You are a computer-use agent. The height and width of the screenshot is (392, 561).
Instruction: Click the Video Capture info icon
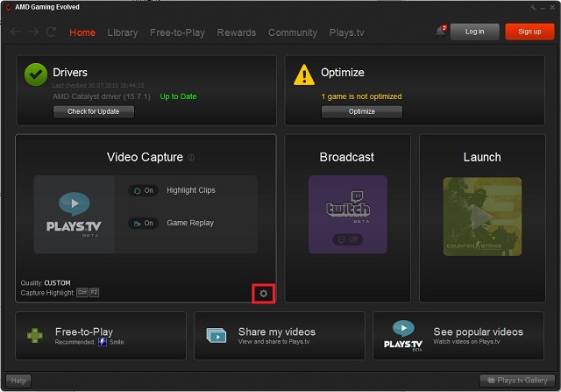[191, 157]
